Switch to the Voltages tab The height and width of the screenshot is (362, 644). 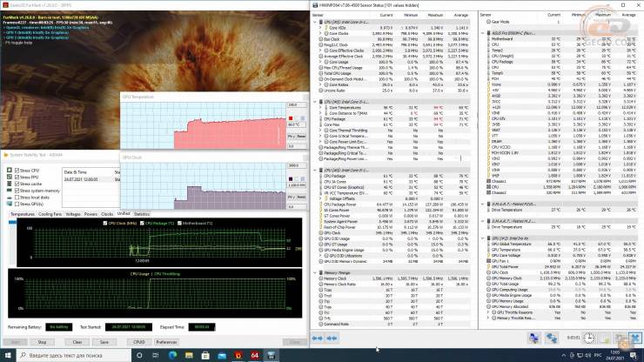coord(73,214)
